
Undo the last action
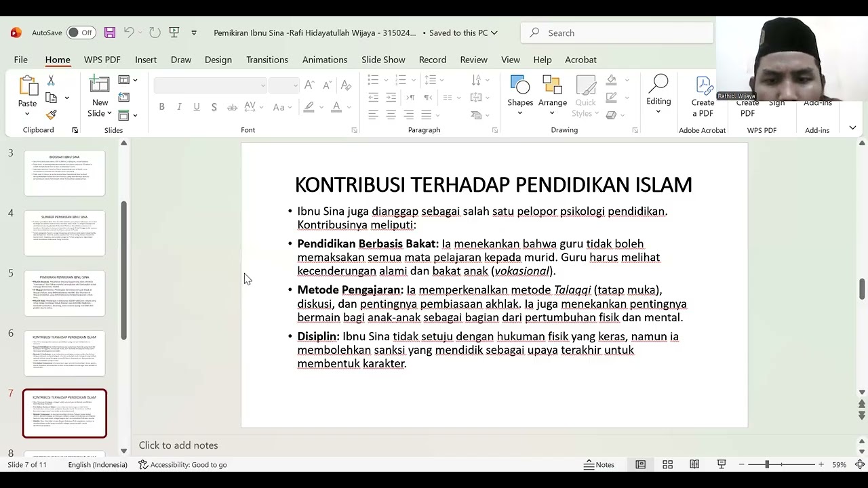point(129,33)
